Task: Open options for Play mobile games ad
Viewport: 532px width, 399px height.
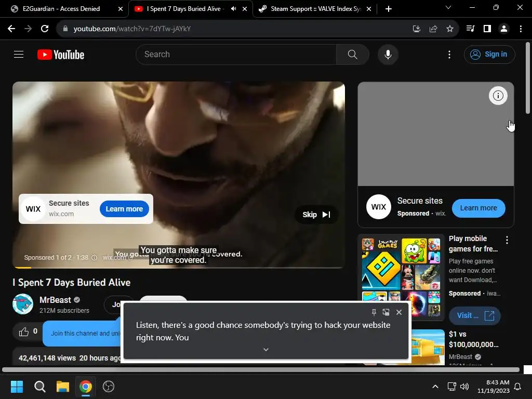Action: click(x=507, y=240)
